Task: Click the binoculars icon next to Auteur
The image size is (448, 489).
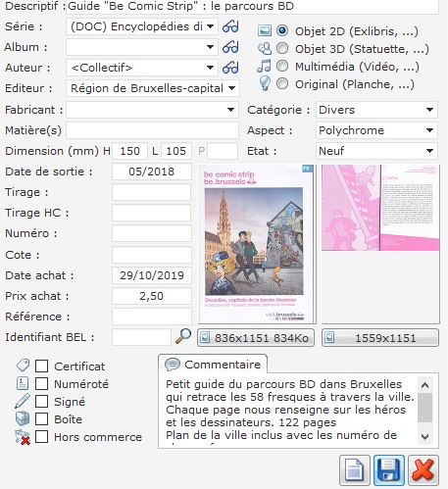Action: [x=230, y=68]
